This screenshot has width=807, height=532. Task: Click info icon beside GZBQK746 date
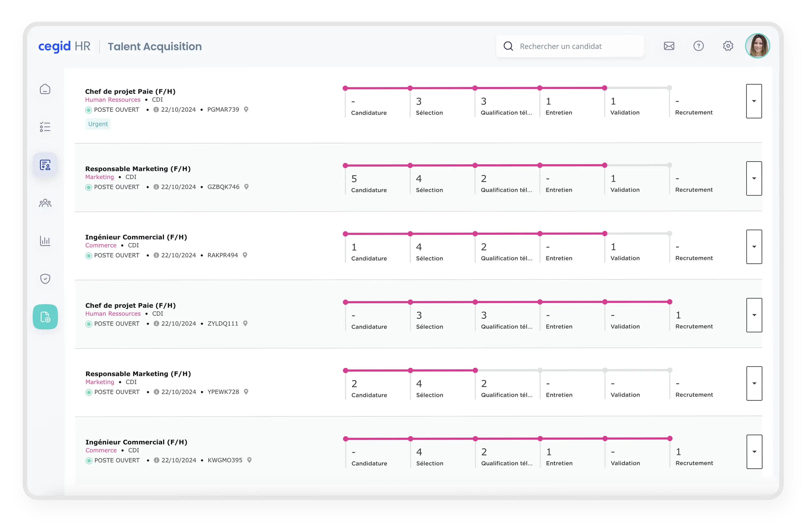[156, 187]
